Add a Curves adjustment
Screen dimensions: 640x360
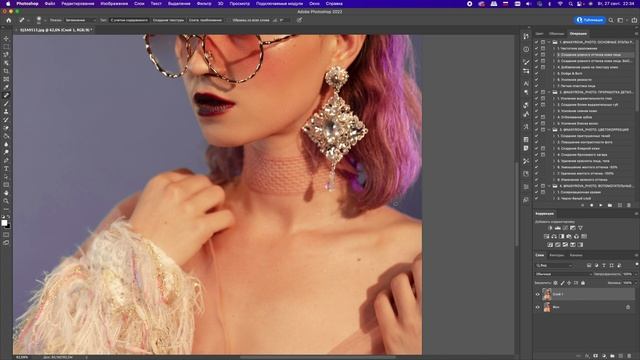pyautogui.click(x=565, y=228)
